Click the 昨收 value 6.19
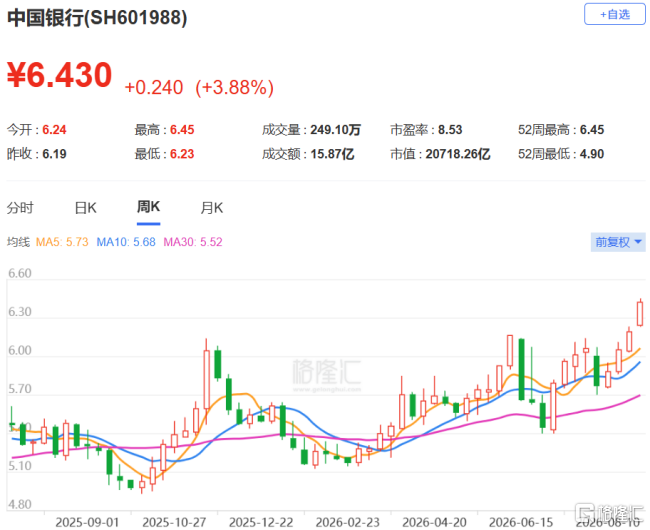 [x=54, y=154]
